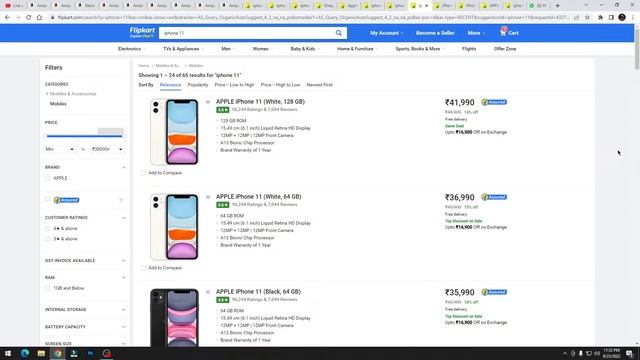Click the browser forward arrow
This screenshot has width=640, height=360.
[18, 18]
